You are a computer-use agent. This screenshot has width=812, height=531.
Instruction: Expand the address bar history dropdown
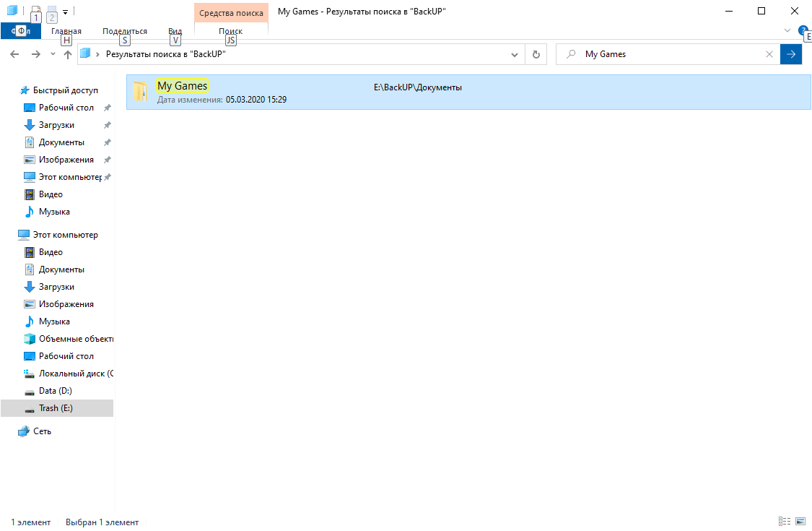point(514,54)
